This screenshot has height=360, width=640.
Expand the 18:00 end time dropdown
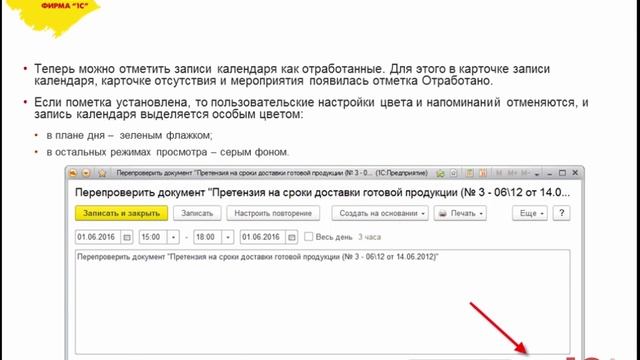(228, 237)
